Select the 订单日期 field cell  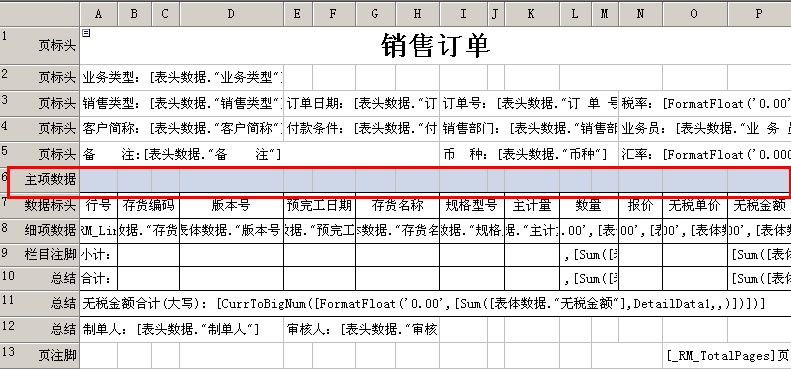click(x=361, y=104)
